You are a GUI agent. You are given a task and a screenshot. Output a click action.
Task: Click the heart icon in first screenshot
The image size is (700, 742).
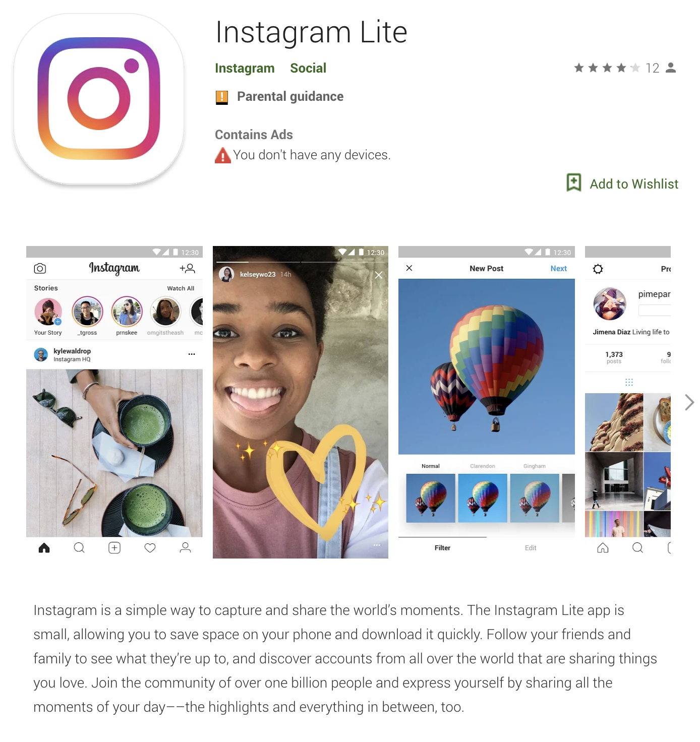tap(150, 548)
